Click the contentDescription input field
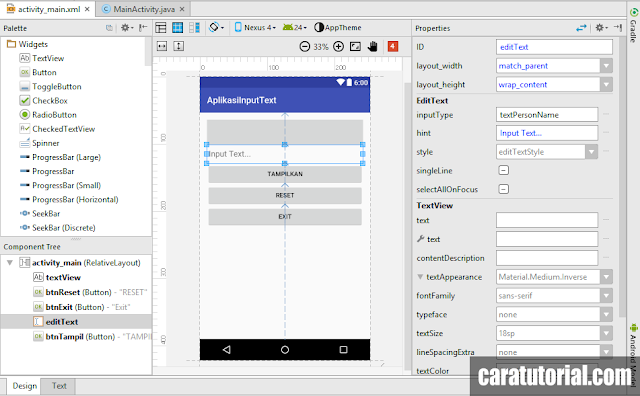 click(x=547, y=258)
